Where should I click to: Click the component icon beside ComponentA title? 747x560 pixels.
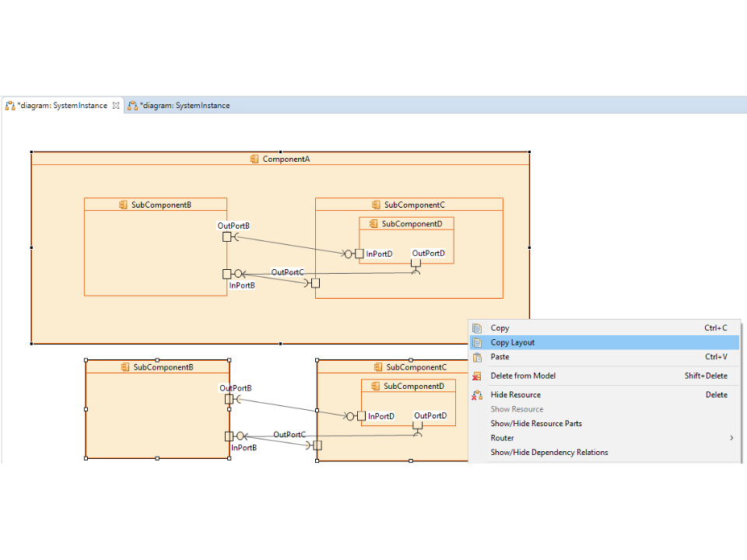pos(254,159)
